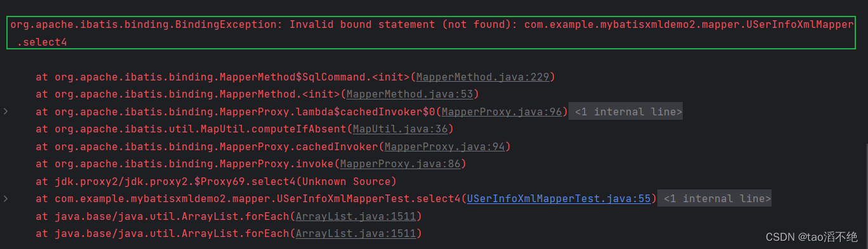Open MapperProxy.java:86 source link
This screenshot has height=249, width=868.
(400, 164)
